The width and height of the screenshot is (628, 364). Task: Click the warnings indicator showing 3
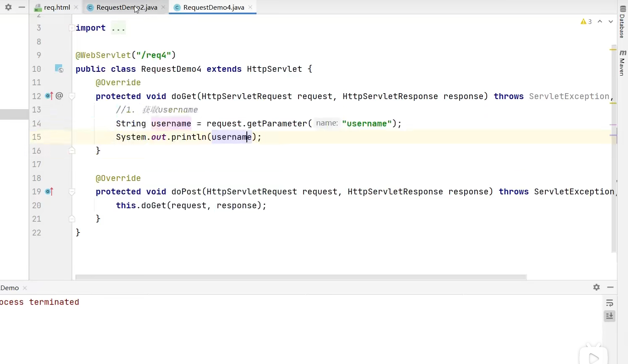coord(586,21)
